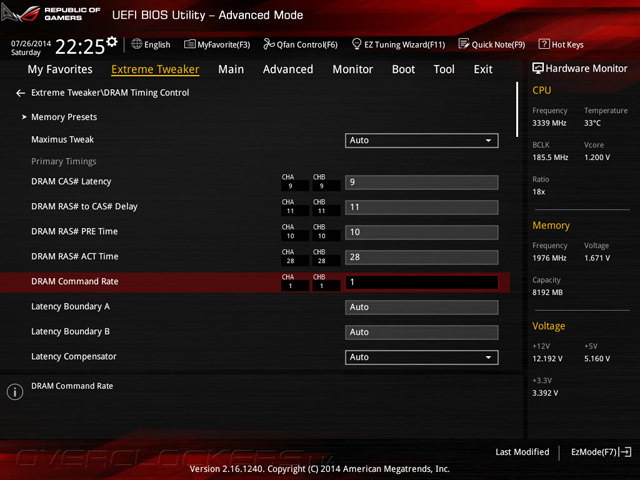Click the CPU frequency 3339 MHz reading
This screenshot has height=480, width=640.
pyautogui.click(x=549, y=123)
